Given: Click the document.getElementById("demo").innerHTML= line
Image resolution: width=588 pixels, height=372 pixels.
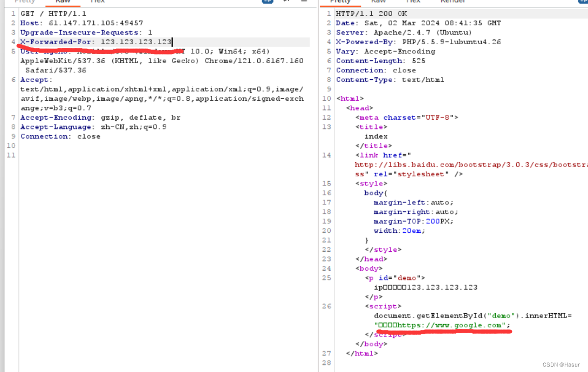Looking at the screenshot, I should 473,315.
